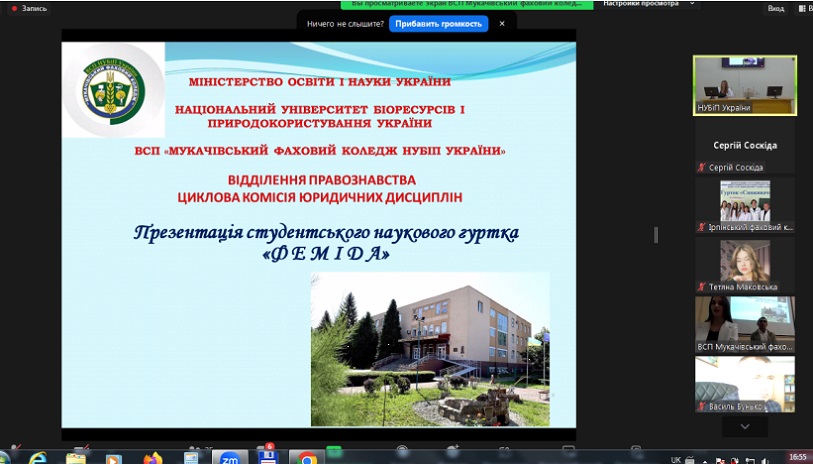Click the green screen-sharing banner at top

click(x=467, y=4)
